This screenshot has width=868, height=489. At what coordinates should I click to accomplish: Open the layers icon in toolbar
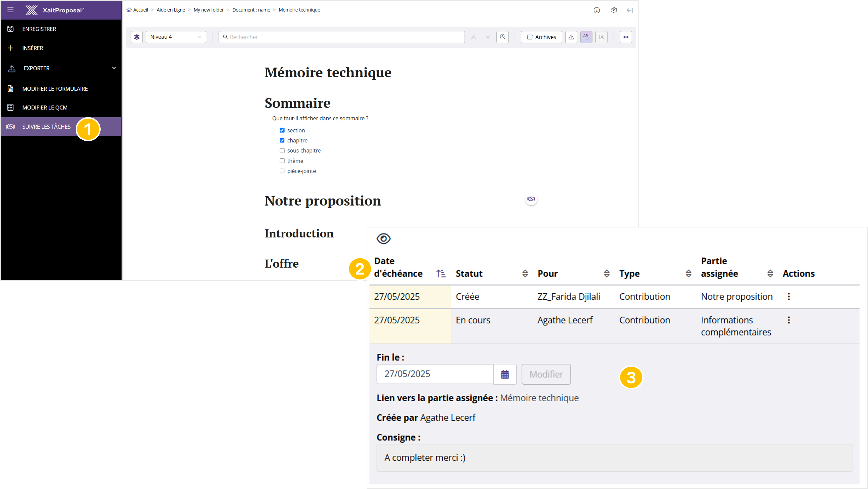click(136, 37)
